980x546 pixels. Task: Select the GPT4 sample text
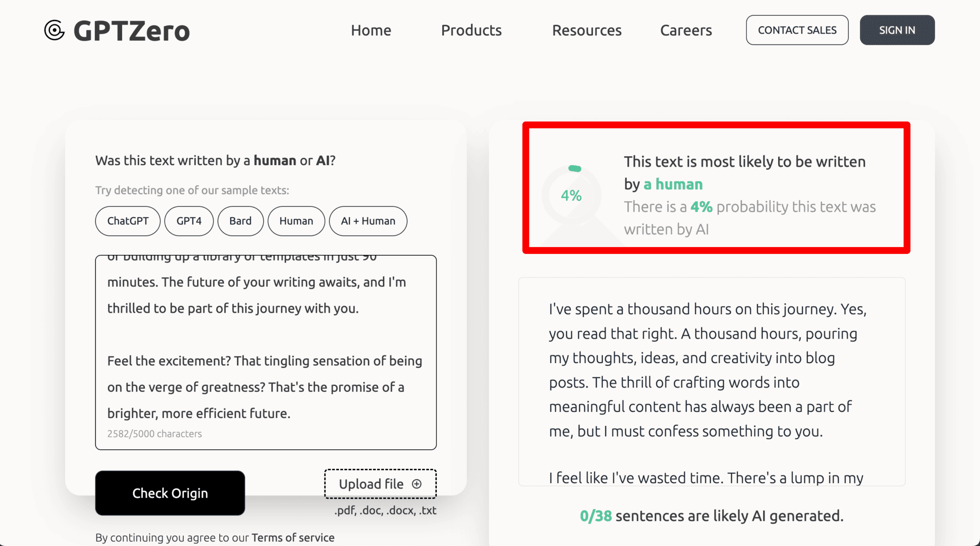pyautogui.click(x=189, y=221)
